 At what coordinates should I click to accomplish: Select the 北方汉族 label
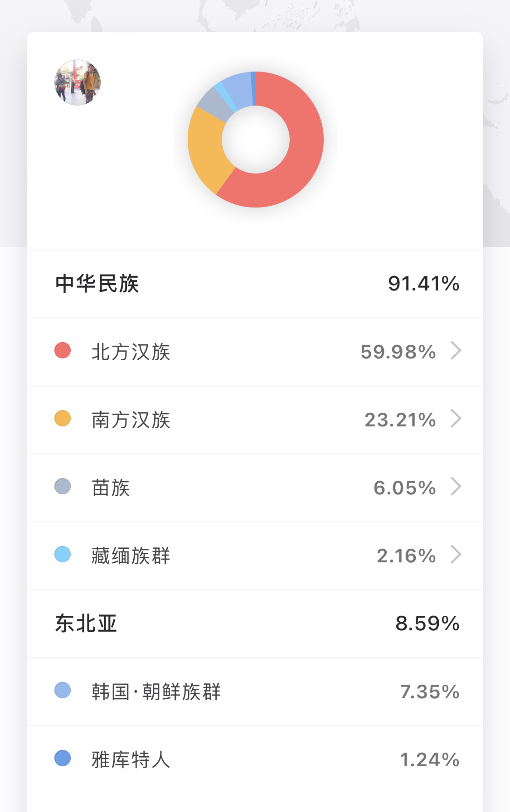click(131, 352)
